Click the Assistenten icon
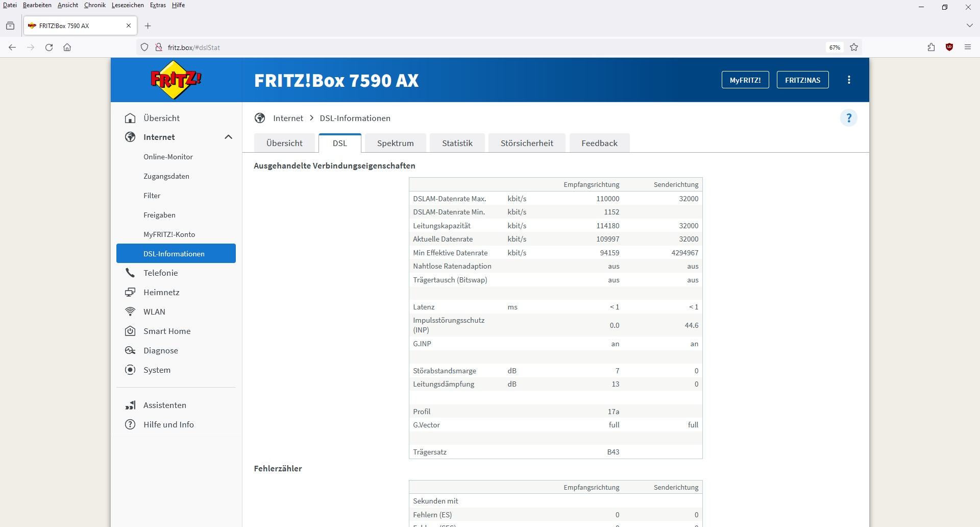Viewport: 980px width, 527px height. coord(130,405)
